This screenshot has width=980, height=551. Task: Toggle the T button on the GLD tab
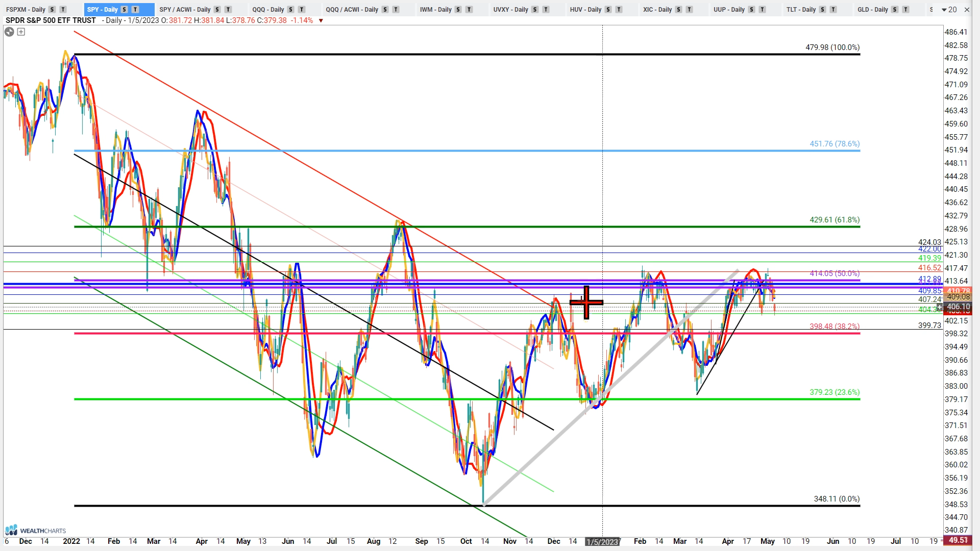[905, 10]
